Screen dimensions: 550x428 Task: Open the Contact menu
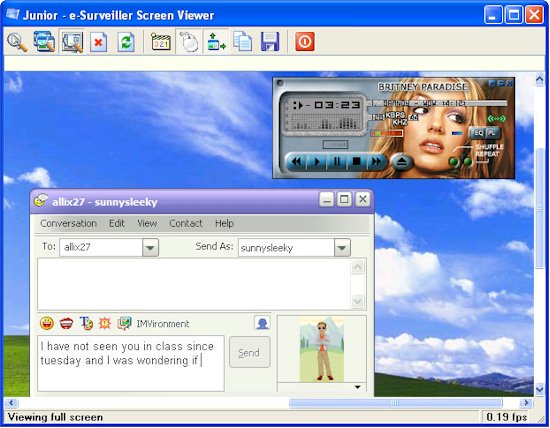[x=186, y=223]
